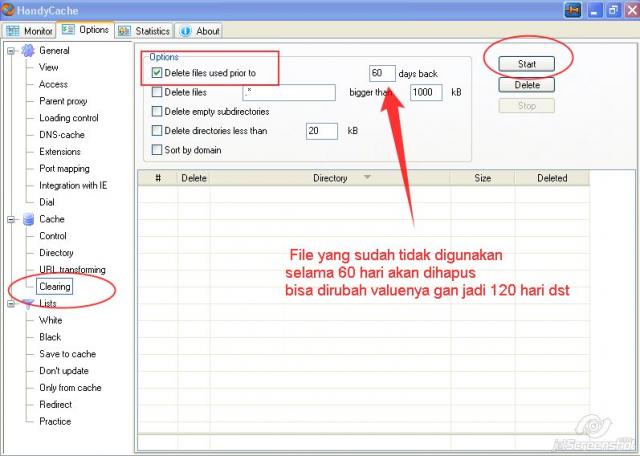Click the Start button

tap(527, 64)
